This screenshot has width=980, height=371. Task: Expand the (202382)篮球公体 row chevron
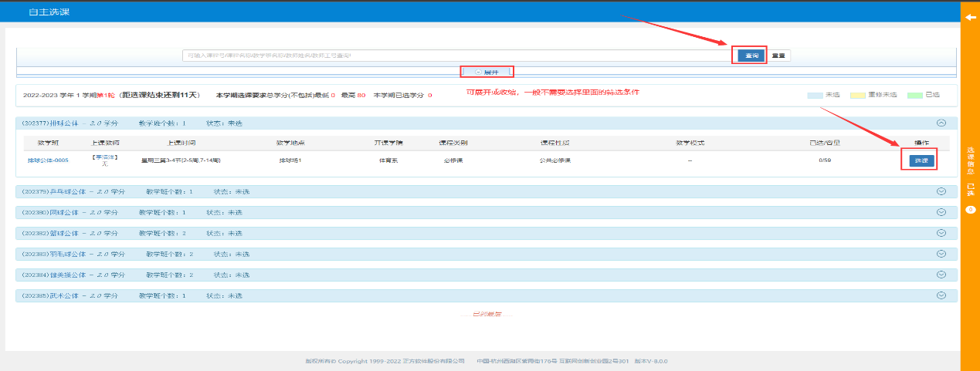(941, 233)
